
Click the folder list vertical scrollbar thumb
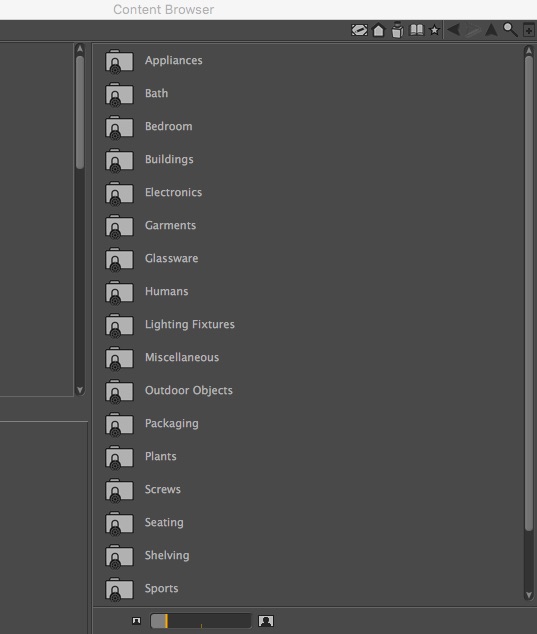[529, 293]
